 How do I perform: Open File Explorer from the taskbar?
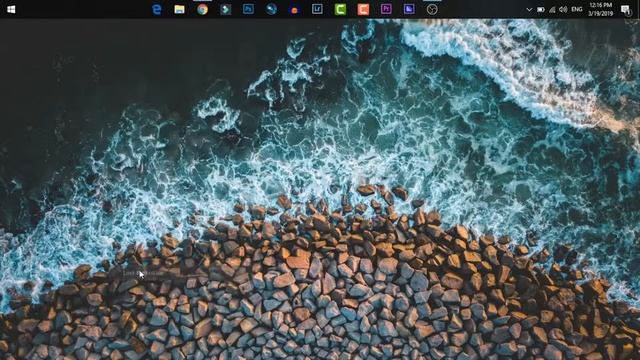pos(180,9)
